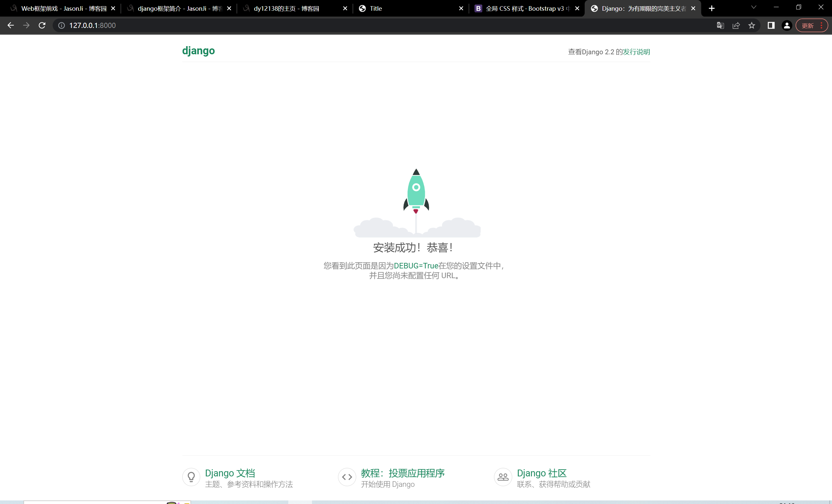Click the share page icon

tap(736, 25)
